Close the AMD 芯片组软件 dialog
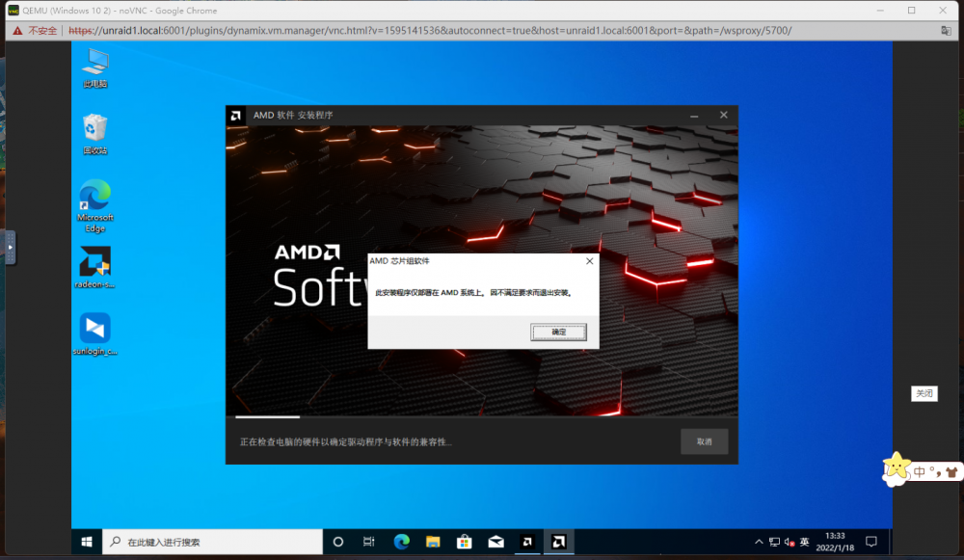Screen dimensions: 964x560 [x=589, y=261]
